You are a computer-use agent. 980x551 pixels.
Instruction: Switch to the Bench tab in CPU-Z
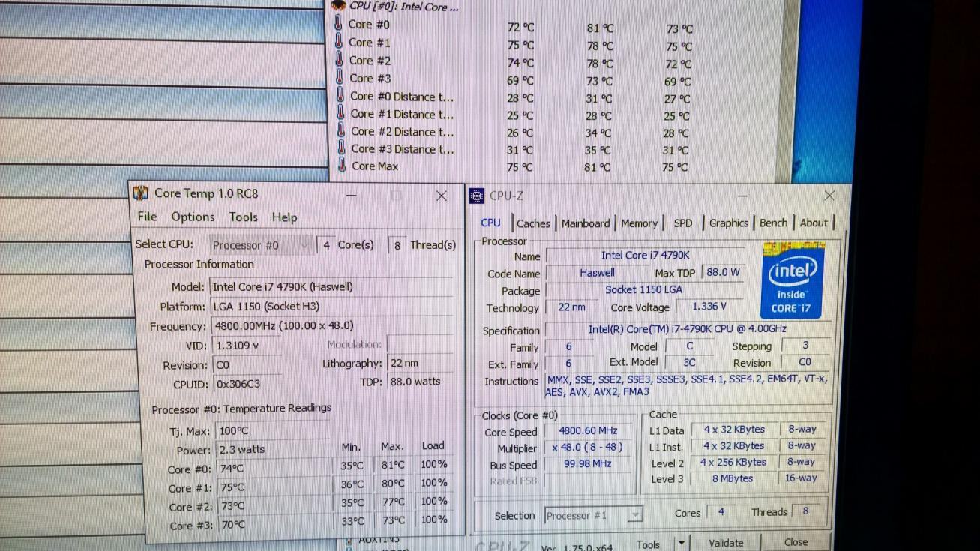point(773,223)
